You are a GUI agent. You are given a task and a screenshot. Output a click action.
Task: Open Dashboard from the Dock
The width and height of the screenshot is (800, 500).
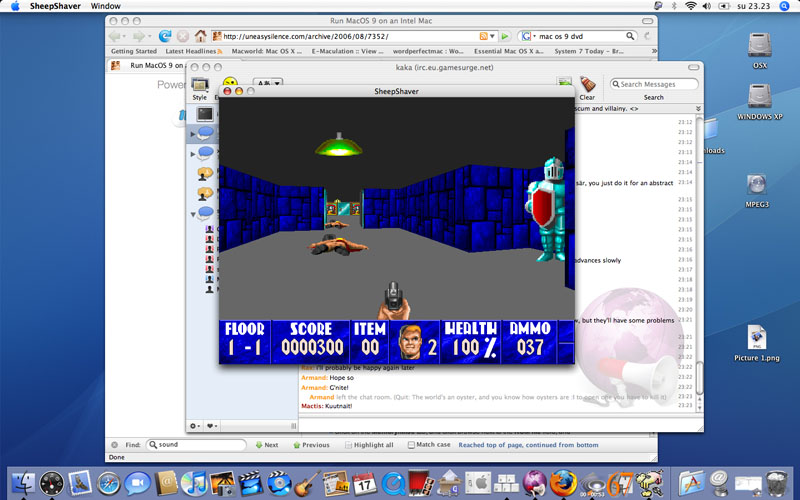pos(52,483)
